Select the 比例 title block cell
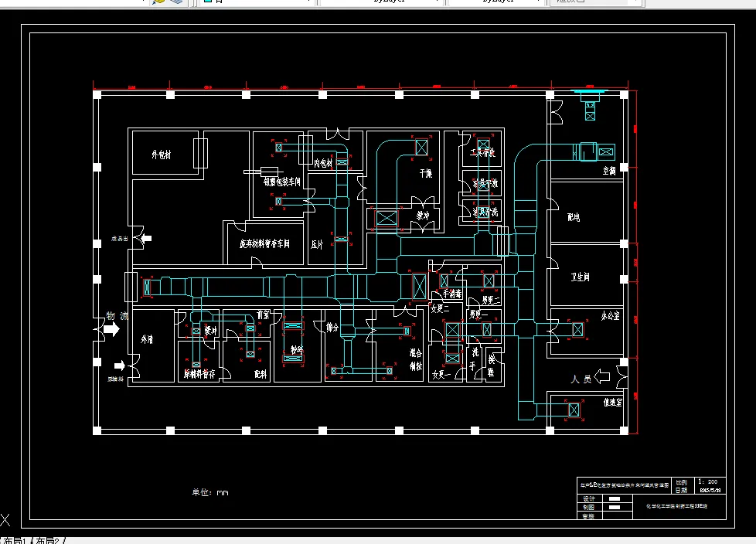756x544 pixels. pyautogui.click(x=681, y=482)
